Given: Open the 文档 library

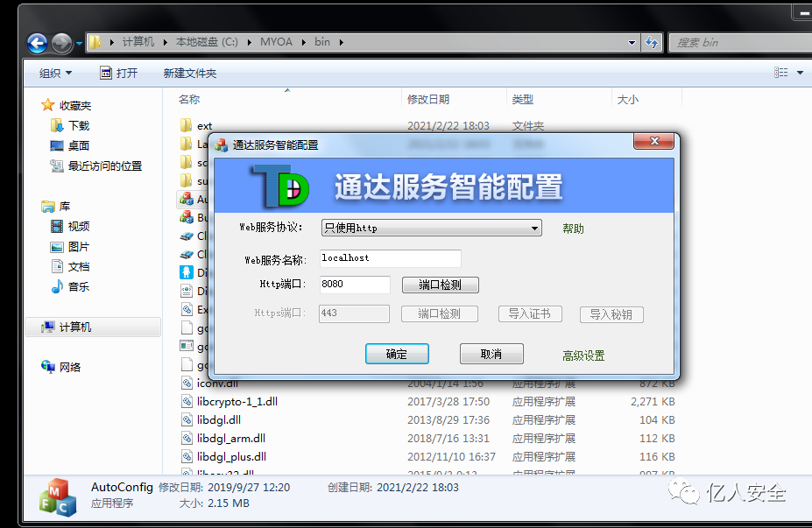Looking at the screenshot, I should [70, 266].
